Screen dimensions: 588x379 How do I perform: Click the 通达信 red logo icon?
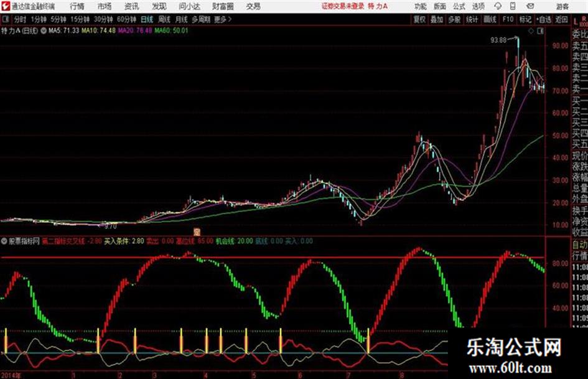click(x=6, y=6)
